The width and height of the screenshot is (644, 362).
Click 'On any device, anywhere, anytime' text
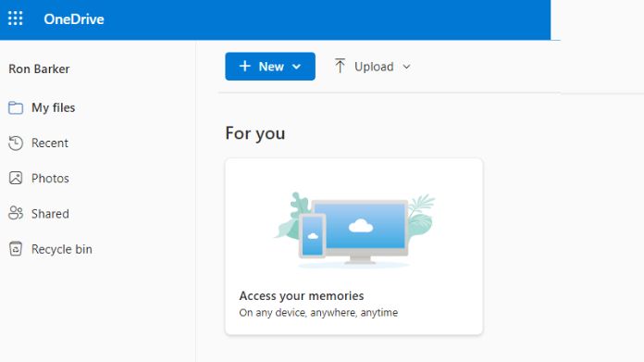(x=318, y=313)
